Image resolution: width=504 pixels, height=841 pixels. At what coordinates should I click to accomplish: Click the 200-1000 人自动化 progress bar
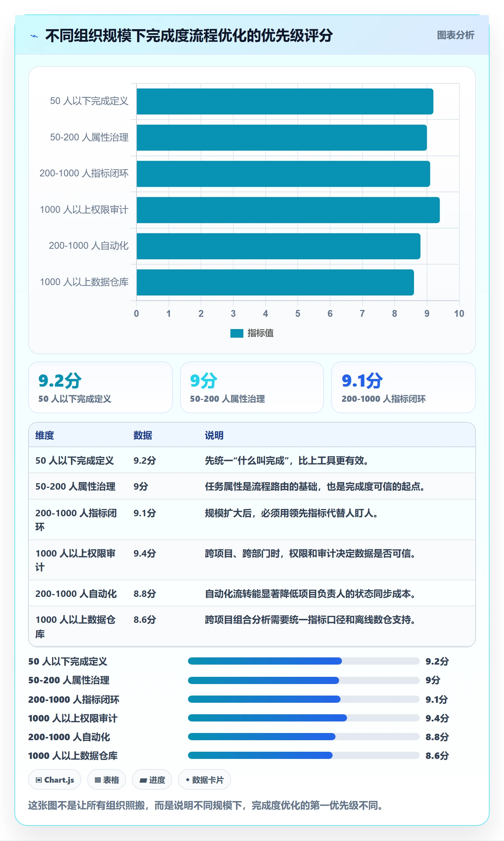pos(304,737)
